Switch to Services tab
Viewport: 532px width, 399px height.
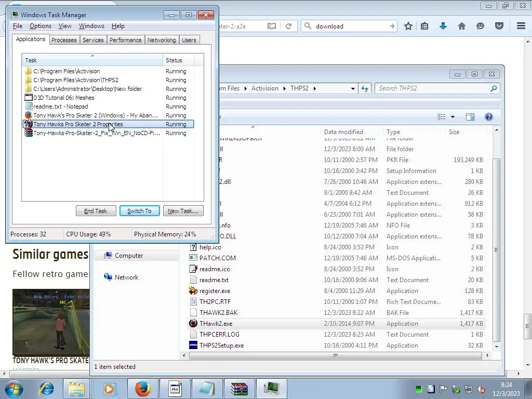93,40
